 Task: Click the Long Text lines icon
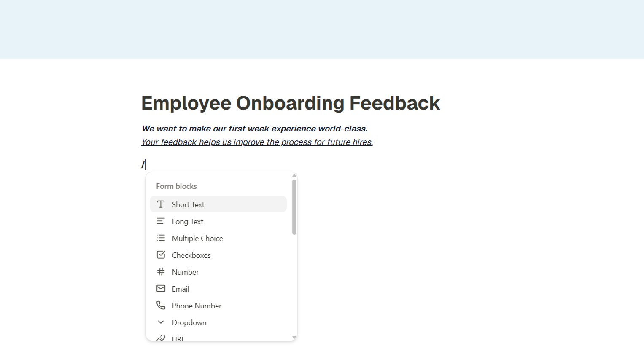click(161, 221)
